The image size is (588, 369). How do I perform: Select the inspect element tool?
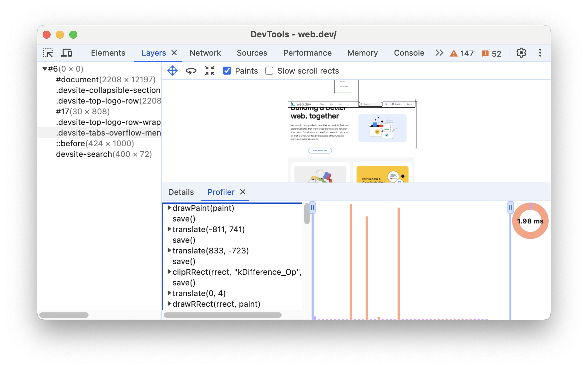(x=48, y=53)
